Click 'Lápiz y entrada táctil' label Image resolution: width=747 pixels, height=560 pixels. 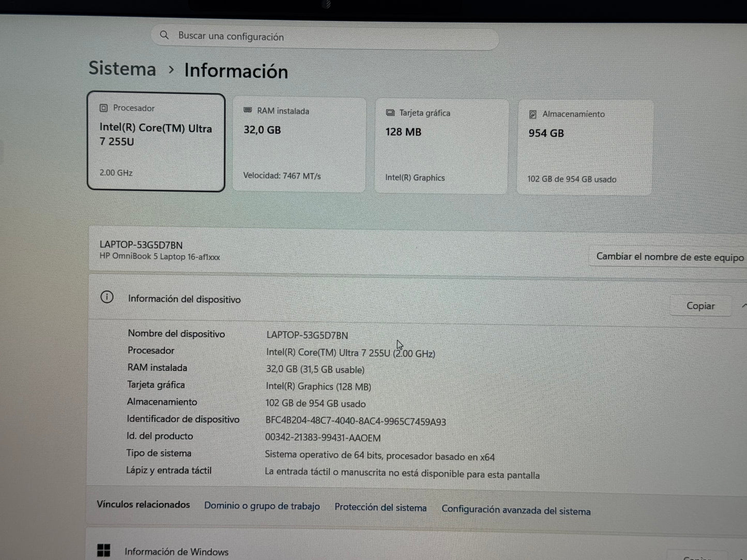tap(169, 470)
